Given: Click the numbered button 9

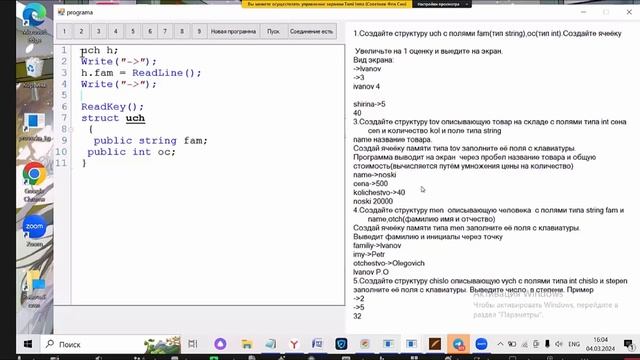Looking at the screenshot, I should 199,31.
